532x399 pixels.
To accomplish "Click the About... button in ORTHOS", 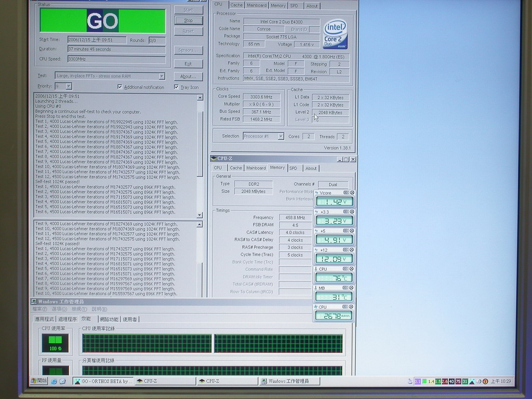I will pyautogui.click(x=188, y=76).
